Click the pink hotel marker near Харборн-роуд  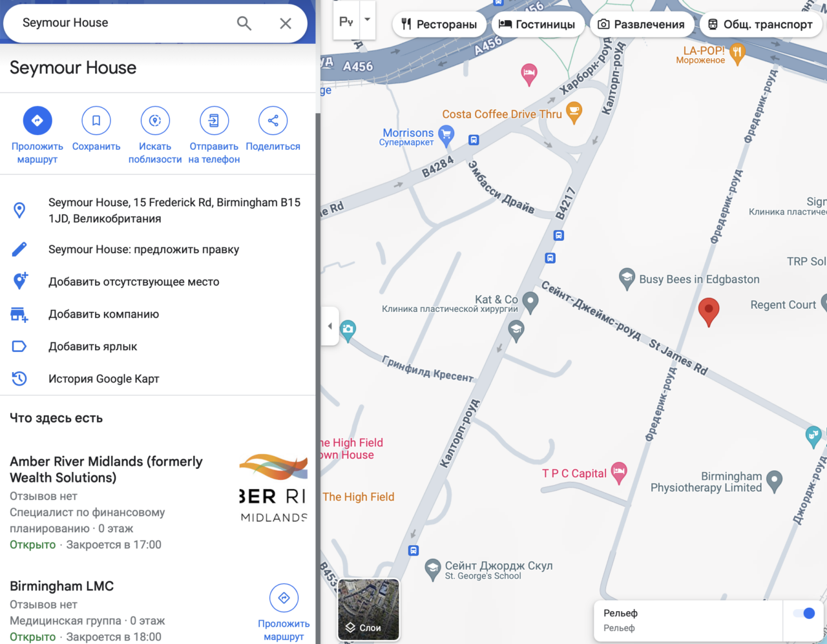(x=529, y=74)
